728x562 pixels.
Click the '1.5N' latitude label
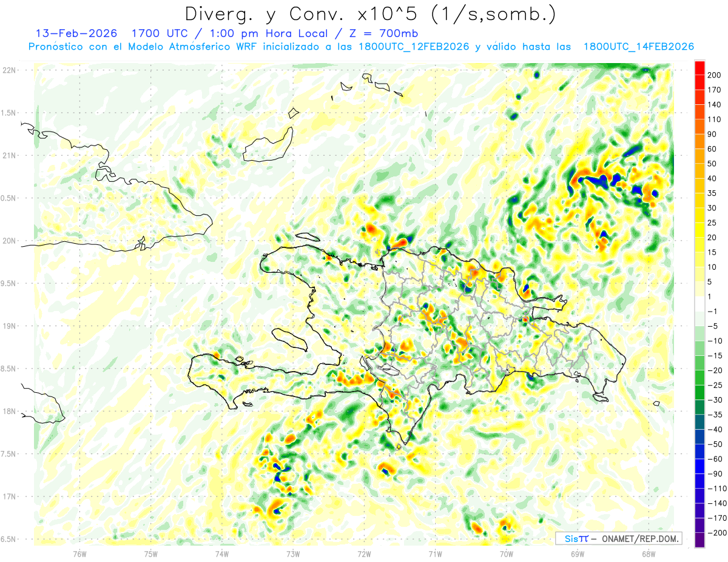click(x=8, y=113)
